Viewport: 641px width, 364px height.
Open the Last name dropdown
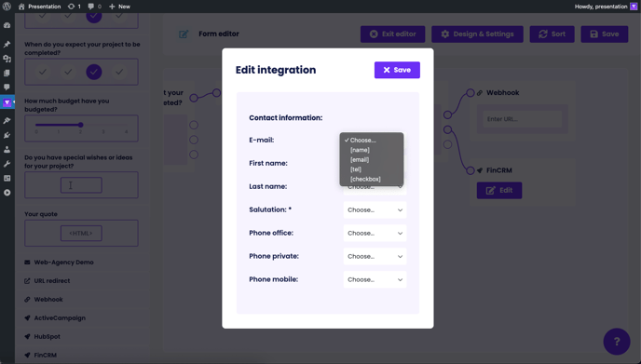click(375, 189)
